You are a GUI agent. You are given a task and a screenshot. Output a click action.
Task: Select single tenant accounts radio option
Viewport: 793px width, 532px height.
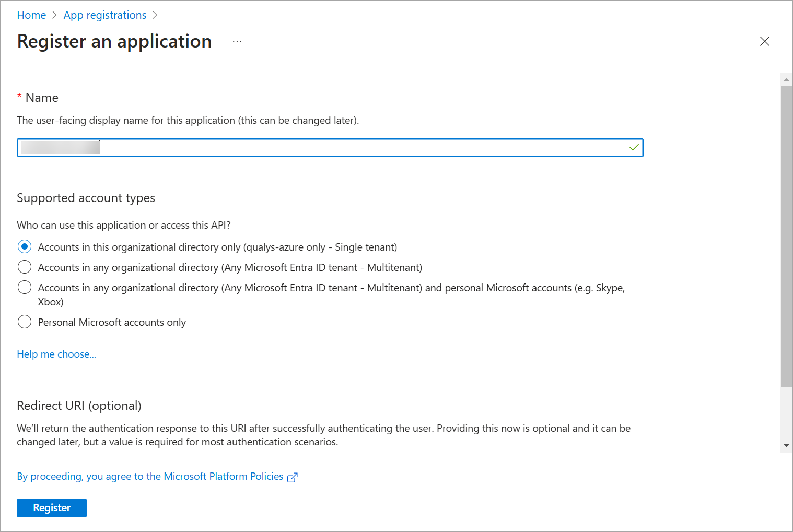(x=25, y=246)
